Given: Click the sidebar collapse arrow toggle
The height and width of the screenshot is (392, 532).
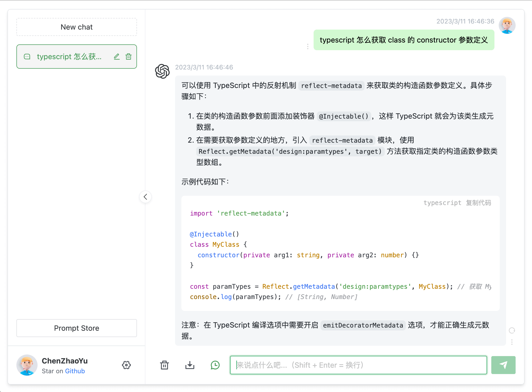Looking at the screenshot, I should (145, 197).
